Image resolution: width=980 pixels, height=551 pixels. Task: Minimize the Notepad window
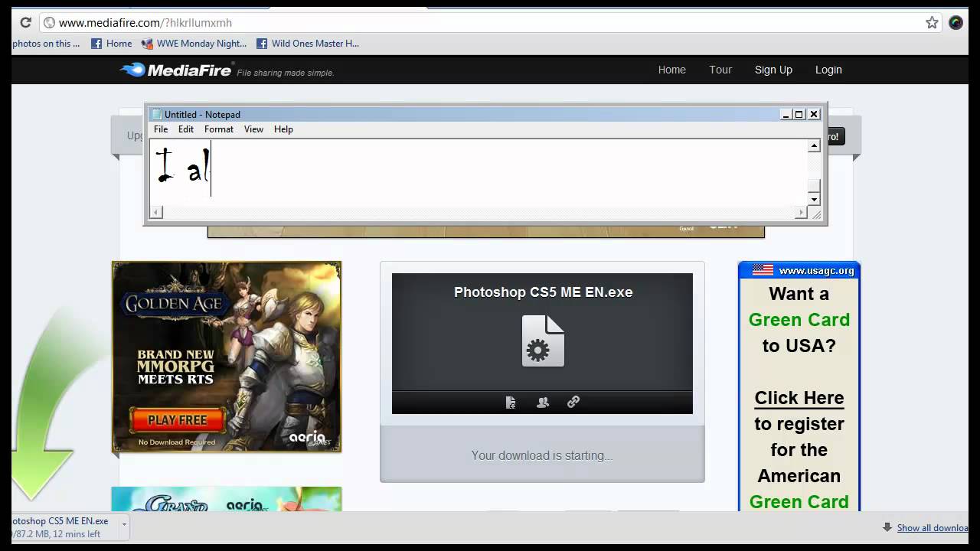click(x=786, y=114)
